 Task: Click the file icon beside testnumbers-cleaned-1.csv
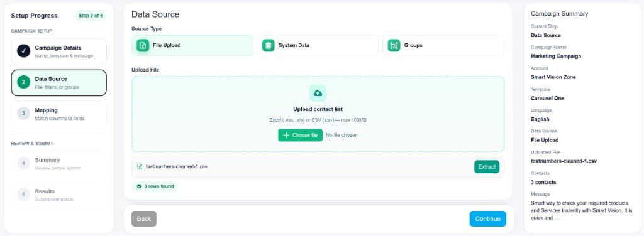(x=139, y=167)
